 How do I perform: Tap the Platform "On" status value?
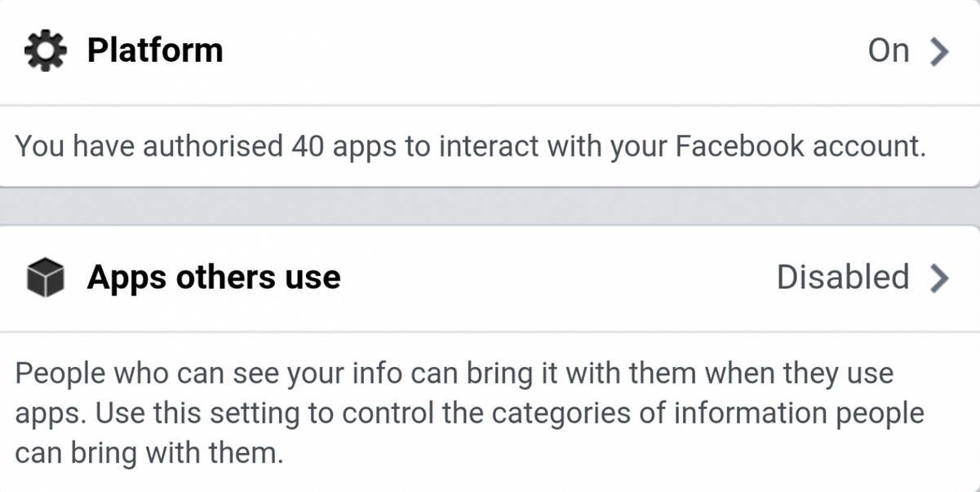click(x=888, y=51)
